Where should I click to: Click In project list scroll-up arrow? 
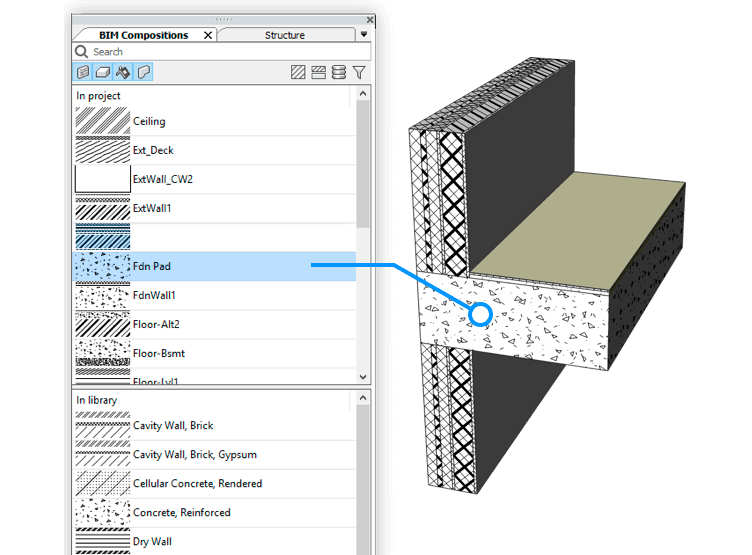pyautogui.click(x=363, y=94)
